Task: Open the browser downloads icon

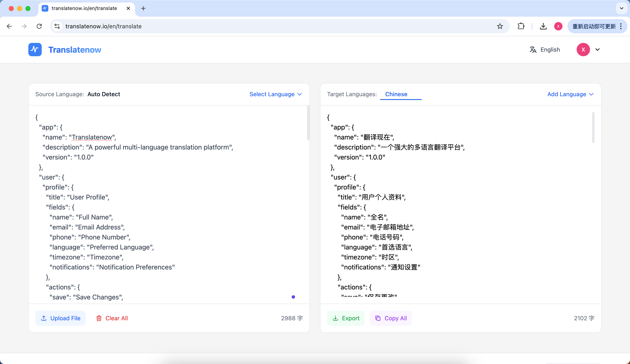Action: click(543, 26)
